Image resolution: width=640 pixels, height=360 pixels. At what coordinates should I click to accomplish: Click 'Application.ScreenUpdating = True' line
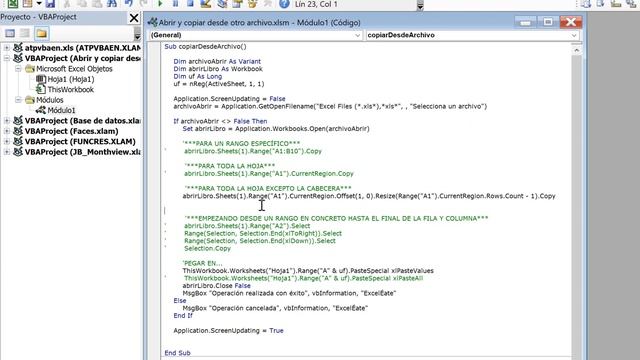228,331
